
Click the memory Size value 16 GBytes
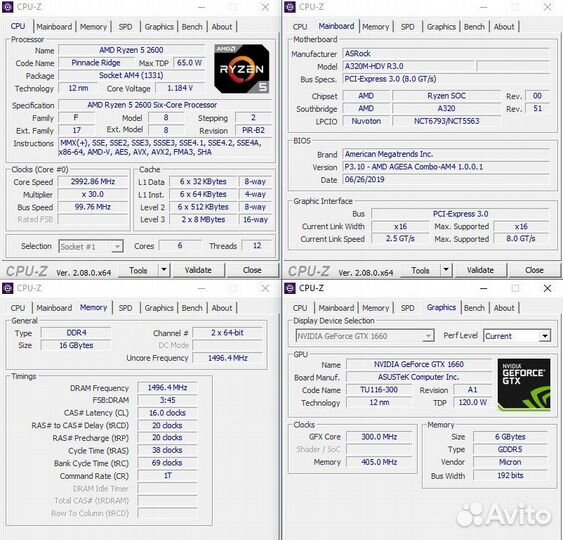click(76, 345)
